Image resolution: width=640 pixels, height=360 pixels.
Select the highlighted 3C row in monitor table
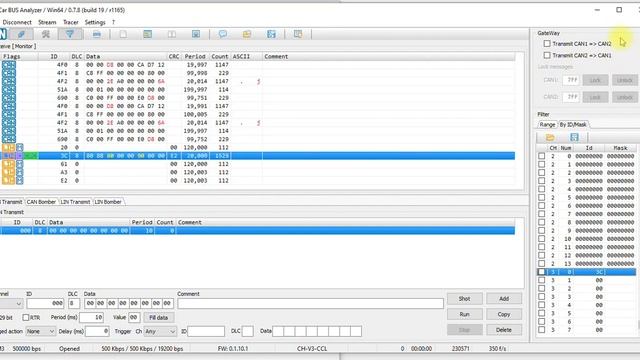(258, 156)
